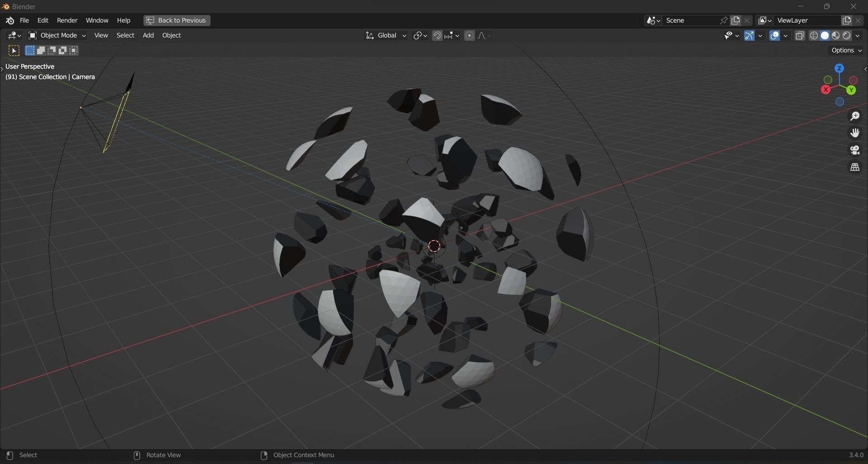This screenshot has width=868, height=464.
Task: Toggle show overlays button
Action: [774, 35]
